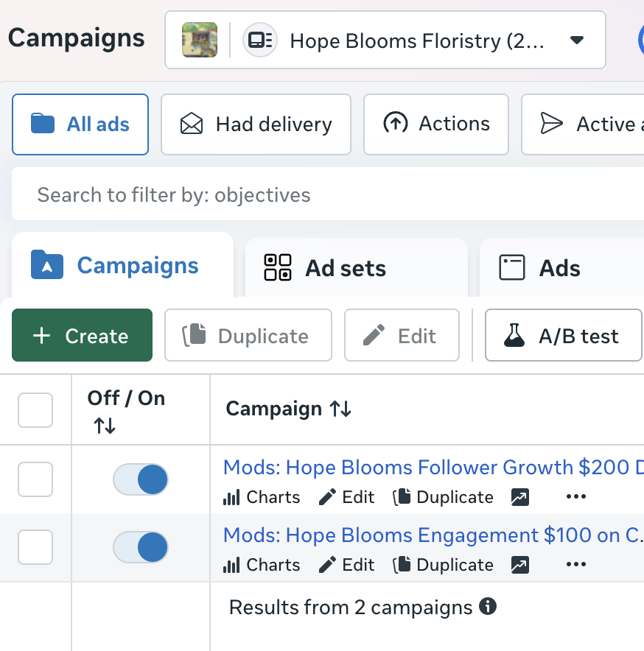Open the Mods: Hope Blooms Follower Growth campaign
Image resolution: width=644 pixels, height=651 pixels.
(433, 468)
